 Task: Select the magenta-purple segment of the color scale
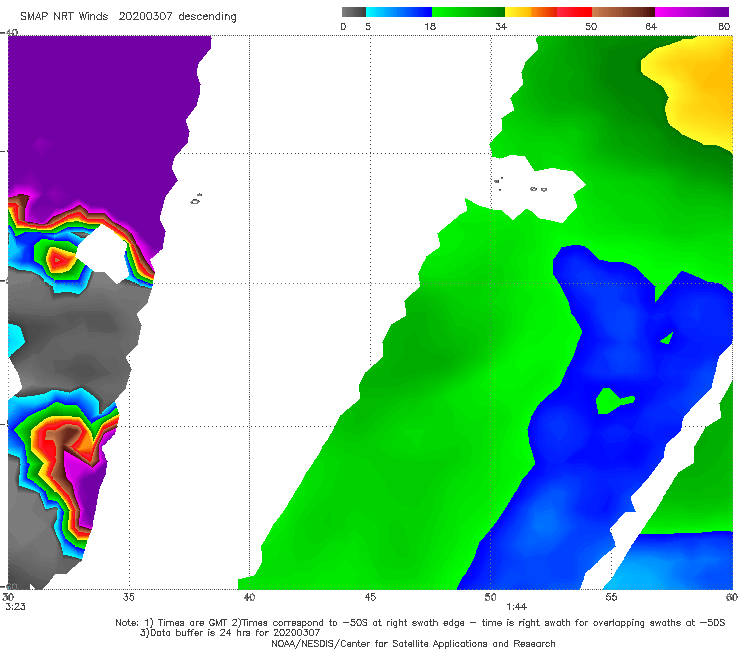(692, 12)
